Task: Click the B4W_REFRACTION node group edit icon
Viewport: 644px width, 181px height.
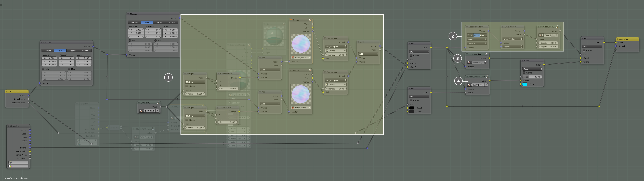Action: pos(487,77)
